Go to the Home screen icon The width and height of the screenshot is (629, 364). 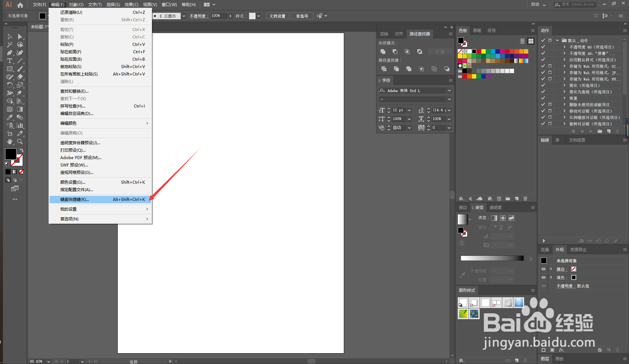point(20,5)
